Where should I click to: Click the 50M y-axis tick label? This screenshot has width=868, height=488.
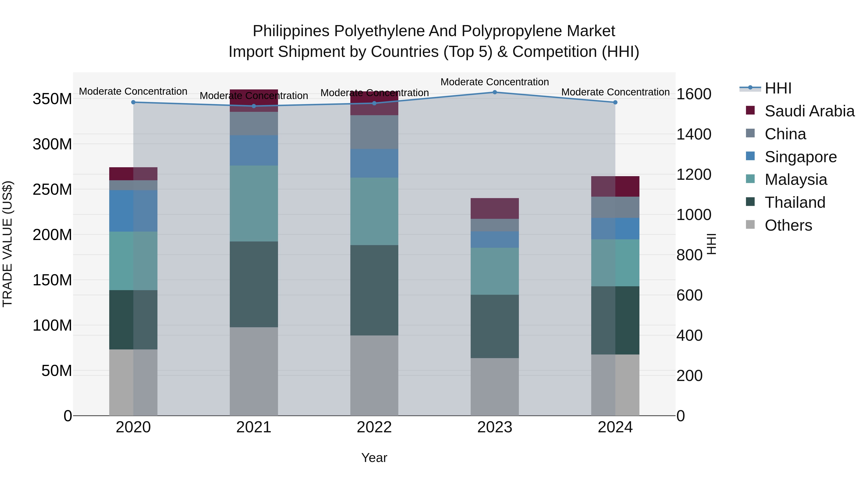tap(57, 370)
